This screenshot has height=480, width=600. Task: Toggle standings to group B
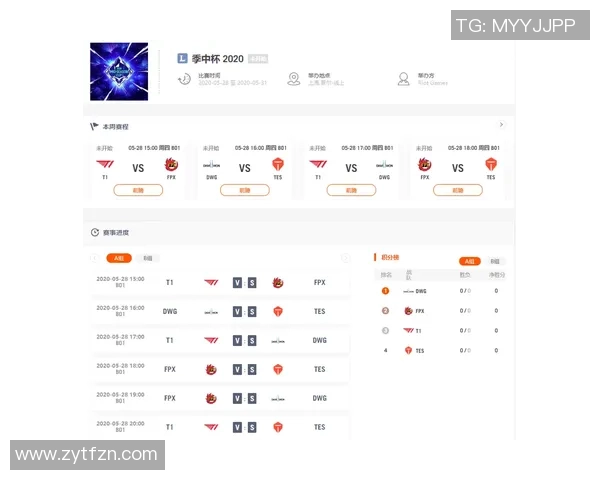(495, 261)
